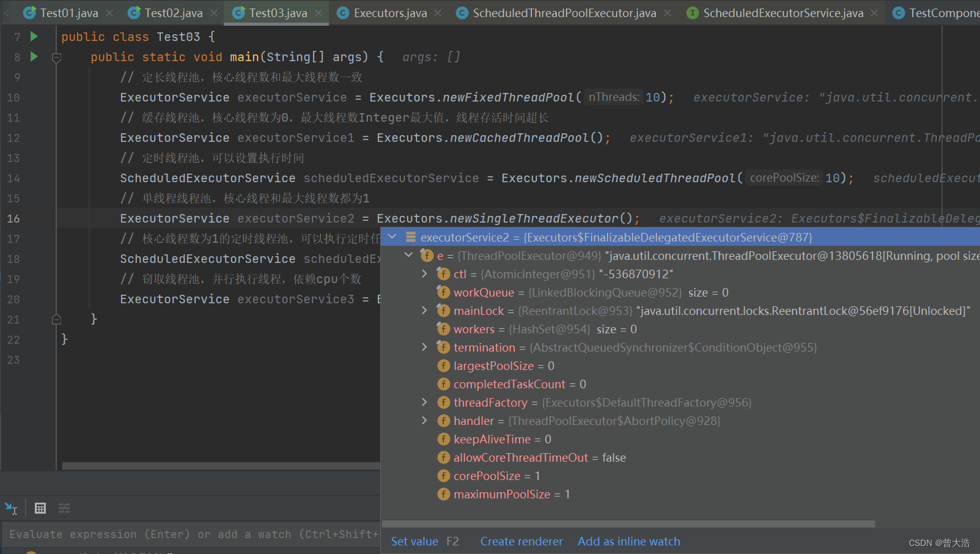980x554 pixels.
Task: Click Test01.java class file icon
Action: [29, 13]
